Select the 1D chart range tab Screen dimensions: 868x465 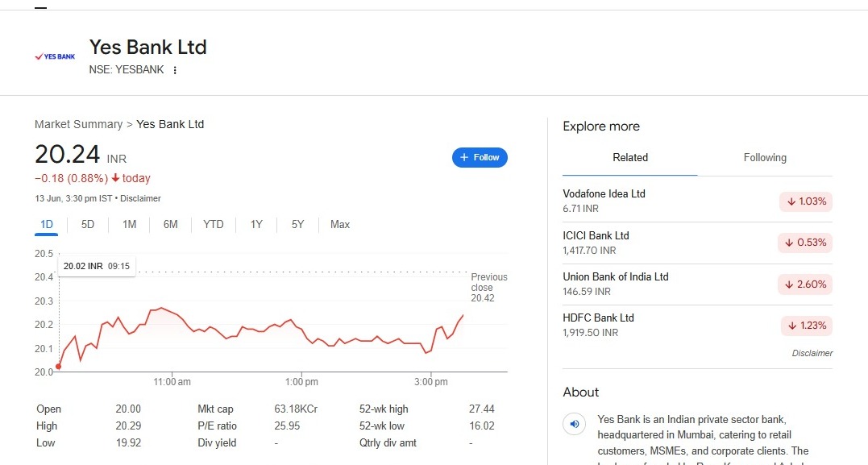click(x=47, y=225)
